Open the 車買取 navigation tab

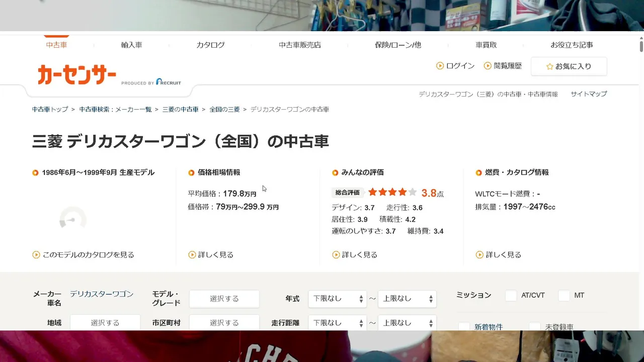point(486,45)
